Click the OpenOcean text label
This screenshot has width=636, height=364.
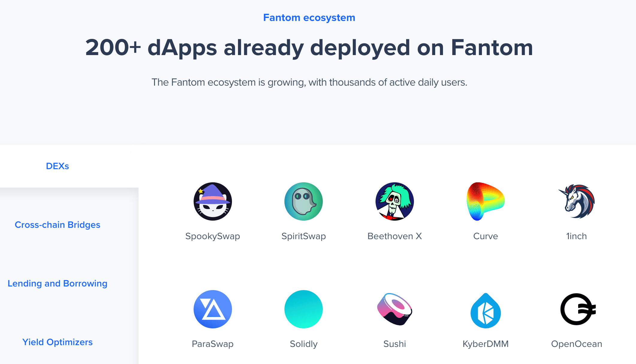coord(577,344)
